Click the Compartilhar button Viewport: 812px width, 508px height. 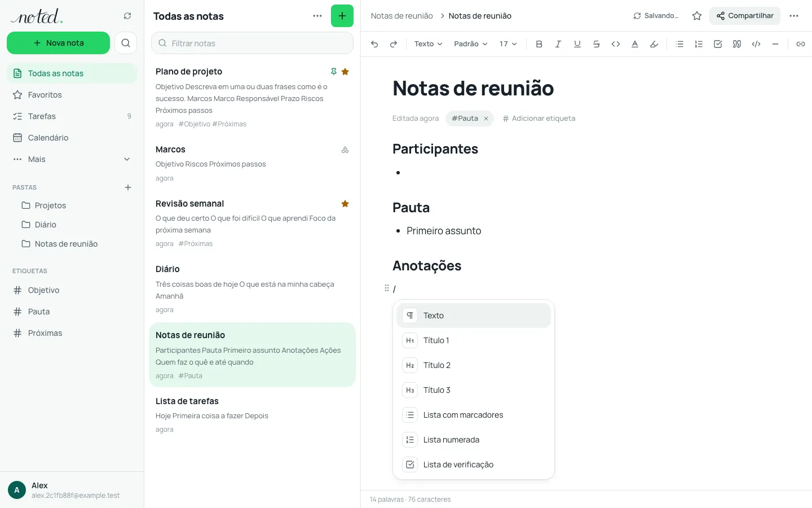(x=745, y=16)
